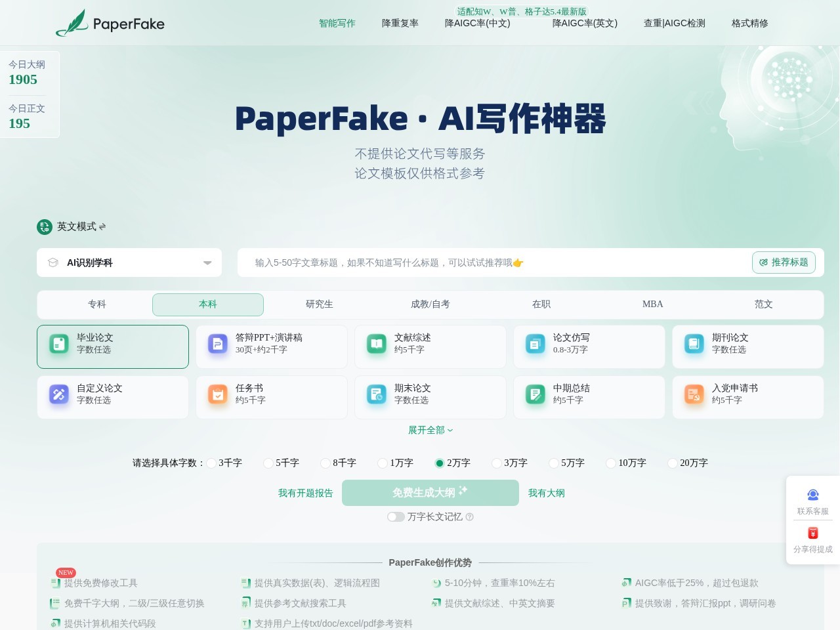Image resolution: width=840 pixels, height=630 pixels.
Task: Click the icon beside 5-10分钟，查重率10%左右
Action: pyautogui.click(x=436, y=583)
